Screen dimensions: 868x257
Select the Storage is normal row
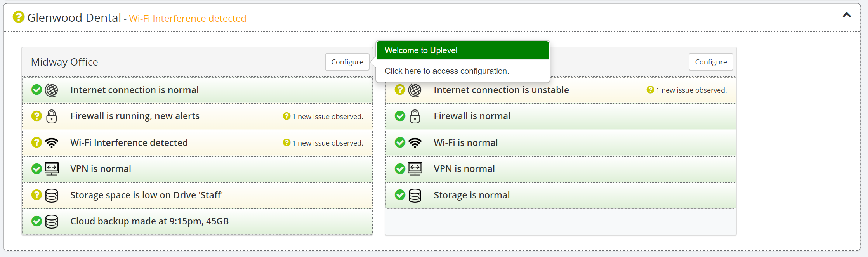coord(472,195)
